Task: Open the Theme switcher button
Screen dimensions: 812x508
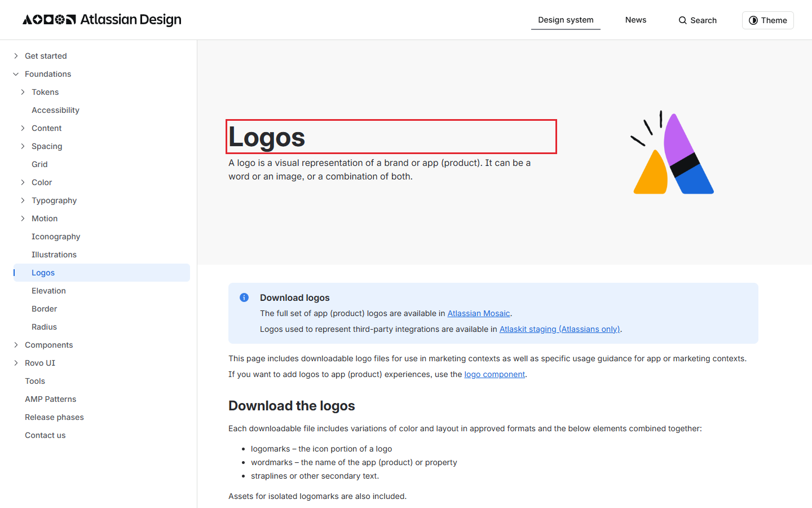Action: (x=767, y=20)
